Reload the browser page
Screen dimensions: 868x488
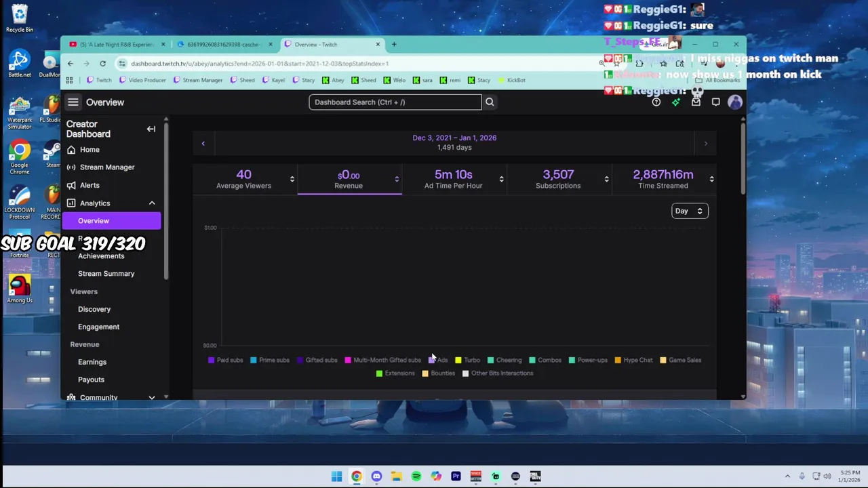pyautogui.click(x=102, y=64)
